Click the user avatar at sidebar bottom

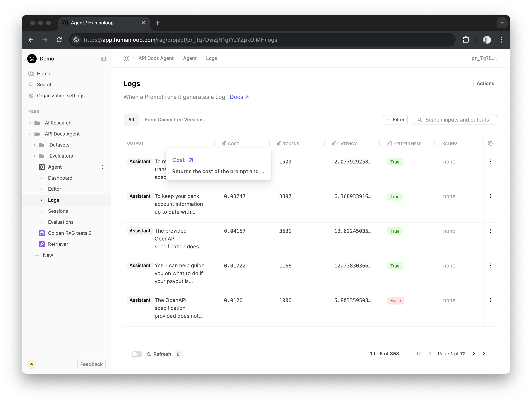coord(32,364)
